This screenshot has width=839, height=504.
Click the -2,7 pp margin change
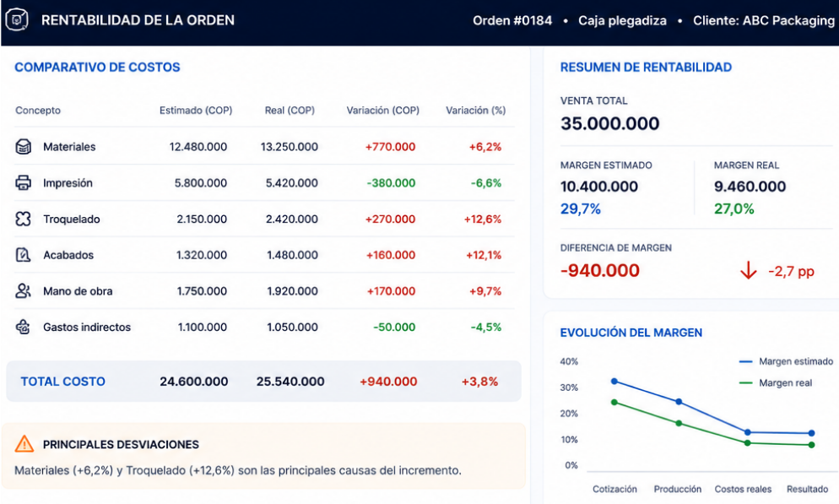(x=791, y=271)
